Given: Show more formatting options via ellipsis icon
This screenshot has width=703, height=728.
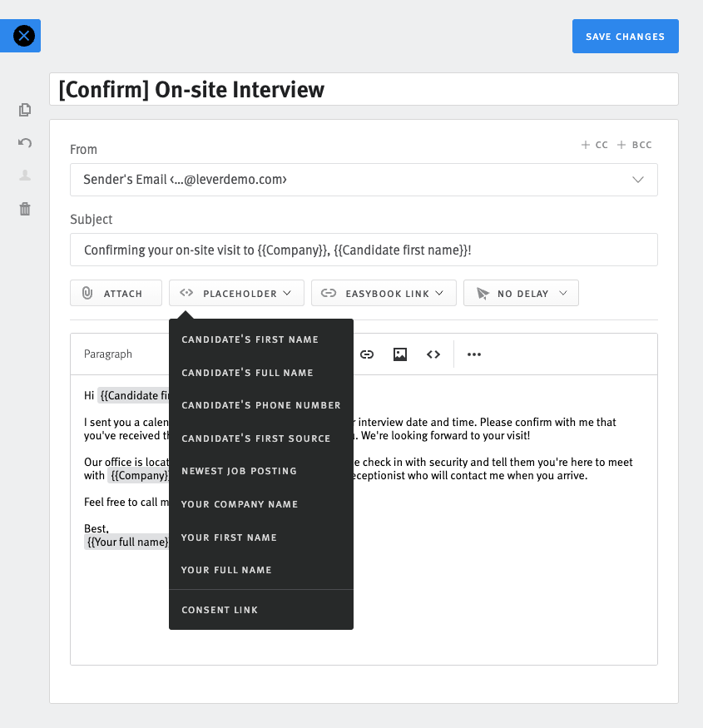Looking at the screenshot, I should [x=473, y=354].
